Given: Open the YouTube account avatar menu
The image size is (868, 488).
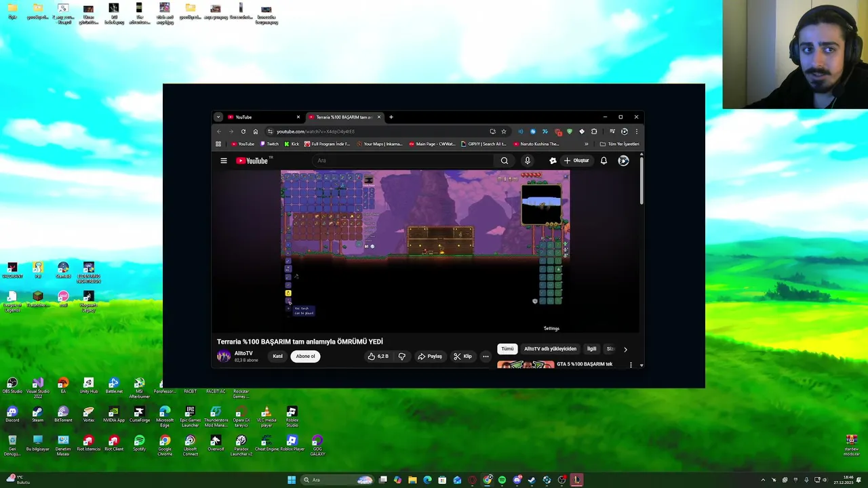Looking at the screenshot, I should pyautogui.click(x=623, y=161).
